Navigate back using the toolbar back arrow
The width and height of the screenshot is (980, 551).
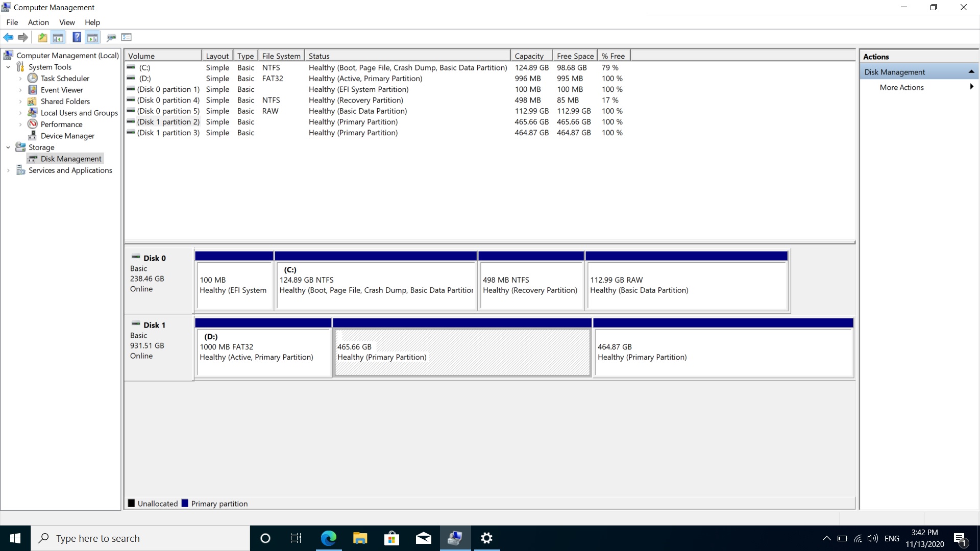[8, 37]
